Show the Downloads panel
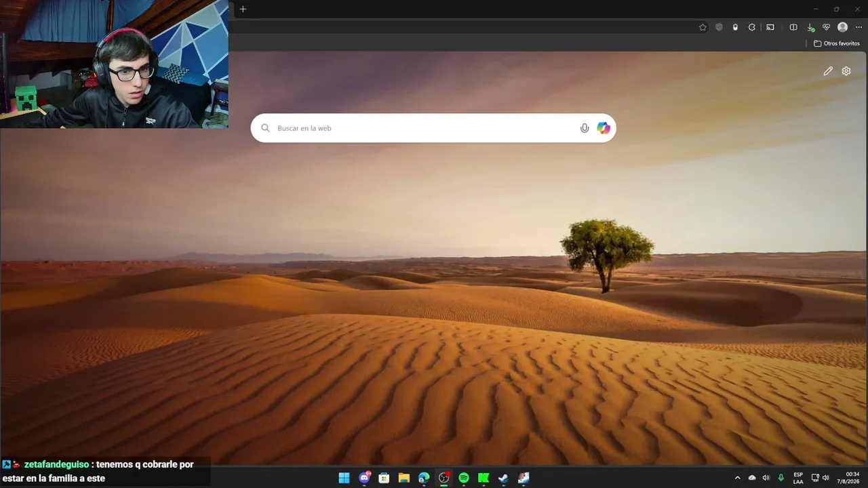Screen dimensions: 868x488 click(810, 27)
